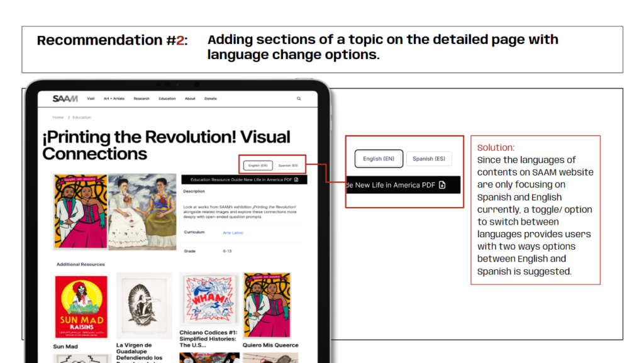Open La Virgen de Guadalupe artwork thumbnail
Viewport: 644px width, 363px height.
click(x=144, y=306)
